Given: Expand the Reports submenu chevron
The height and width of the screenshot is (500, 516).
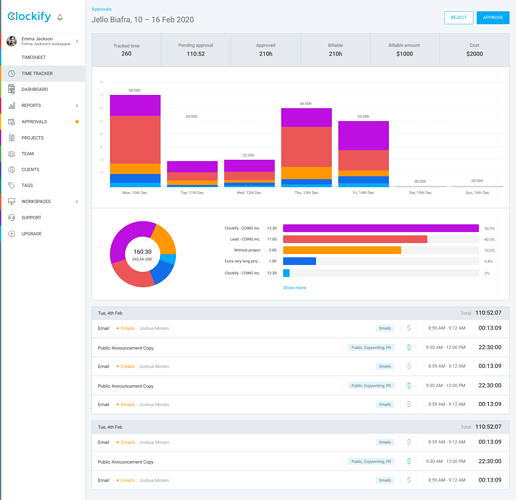Looking at the screenshot, I should [x=77, y=105].
